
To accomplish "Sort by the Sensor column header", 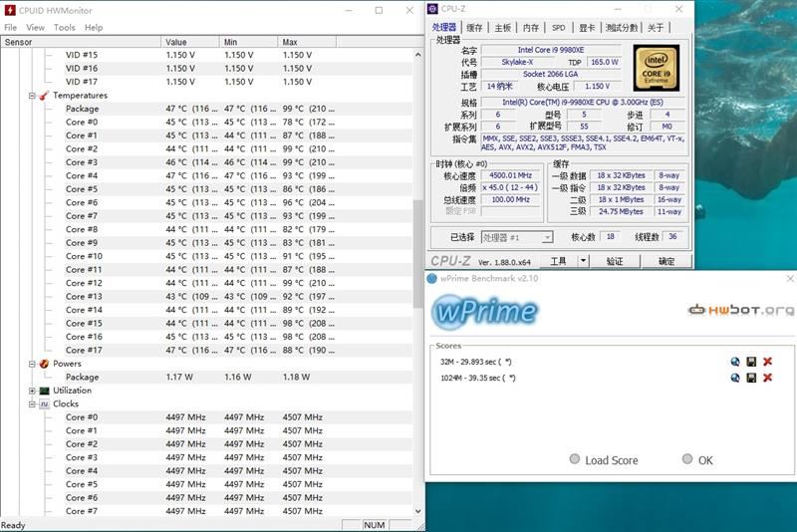I will pos(81,42).
